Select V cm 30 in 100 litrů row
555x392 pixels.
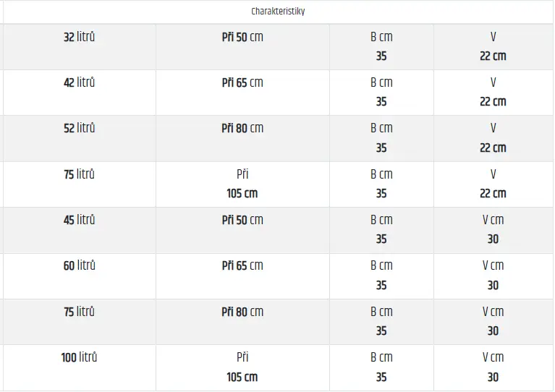pyautogui.click(x=493, y=367)
